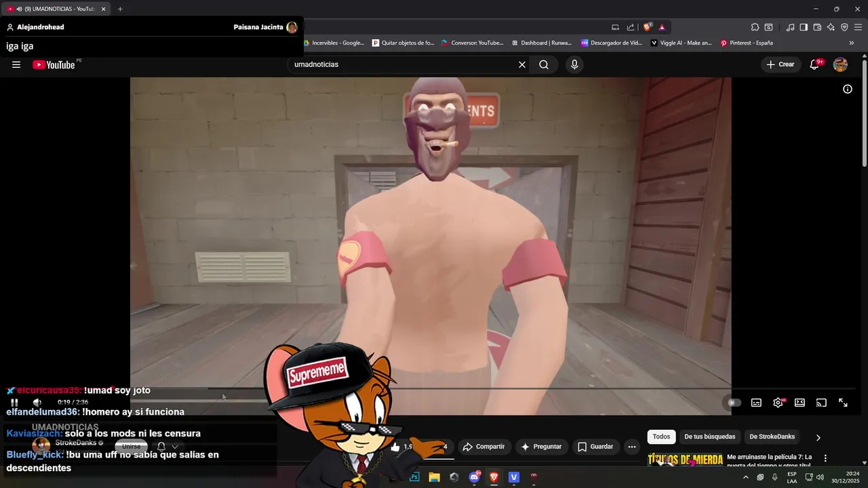Image resolution: width=868 pixels, height=488 pixels.
Task: Open the taskbar volume control
Action: click(820, 477)
